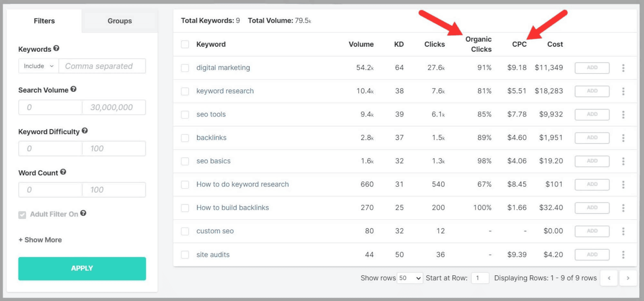Viewport: 644px width, 301px height.
Task: Open three-dot menu for seo tools row
Action: [623, 115]
